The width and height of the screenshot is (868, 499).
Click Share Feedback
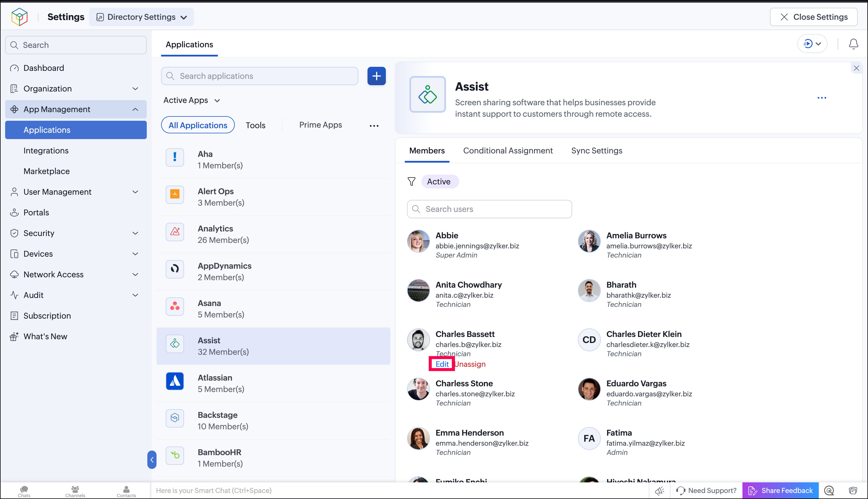click(780, 491)
